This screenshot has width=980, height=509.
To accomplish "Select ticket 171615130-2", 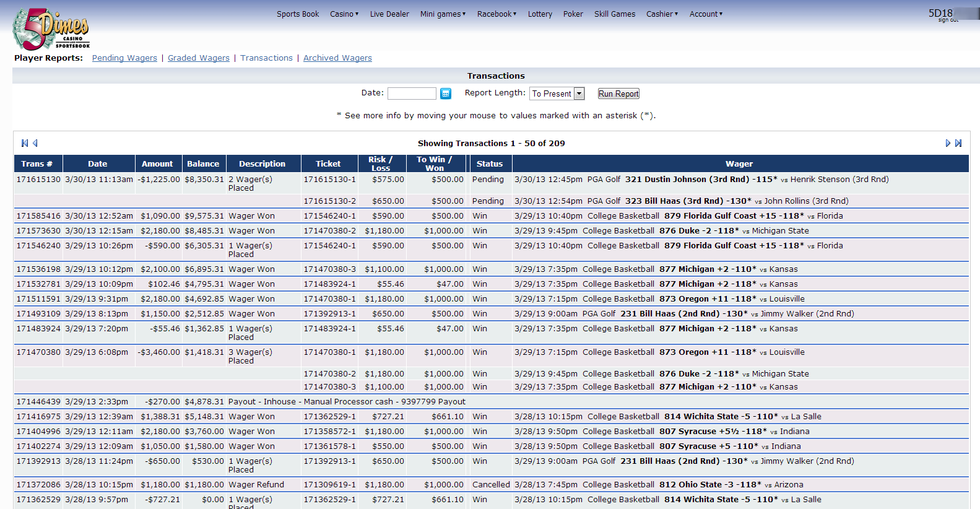I will (x=330, y=201).
